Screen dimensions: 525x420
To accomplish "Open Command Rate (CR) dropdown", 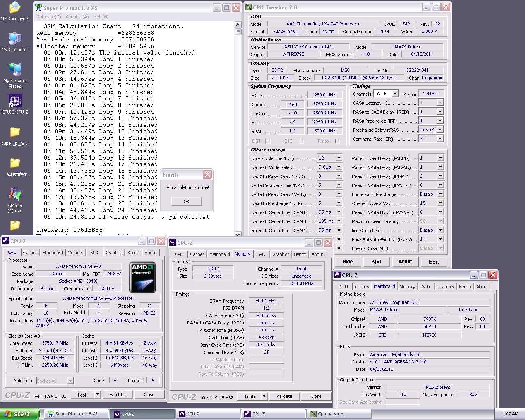I will [x=440, y=139].
